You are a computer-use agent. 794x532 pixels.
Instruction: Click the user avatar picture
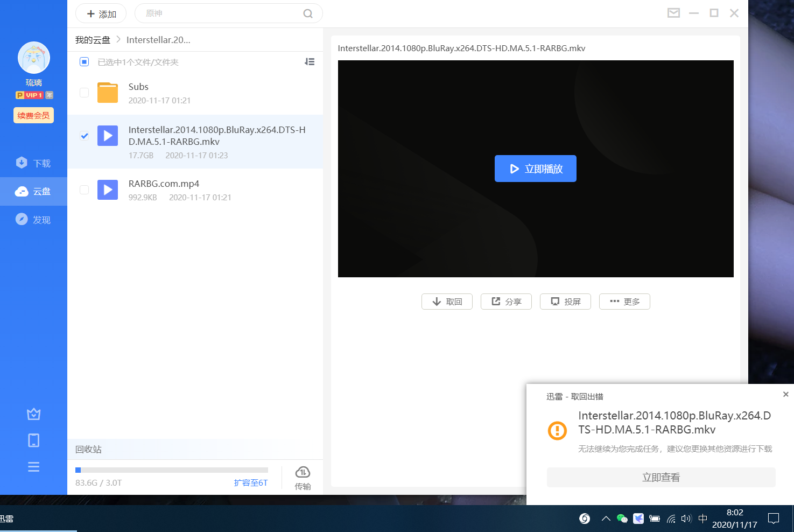tap(34, 58)
